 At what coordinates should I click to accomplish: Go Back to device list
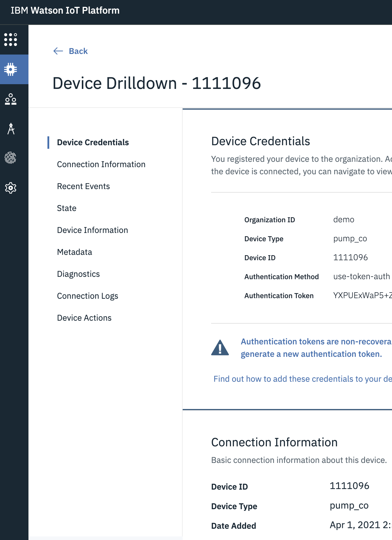pos(78,51)
